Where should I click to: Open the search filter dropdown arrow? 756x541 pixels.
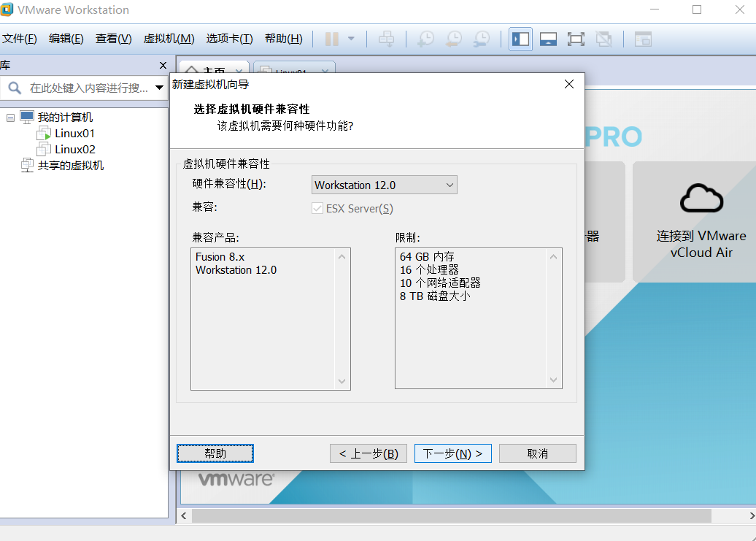click(160, 86)
